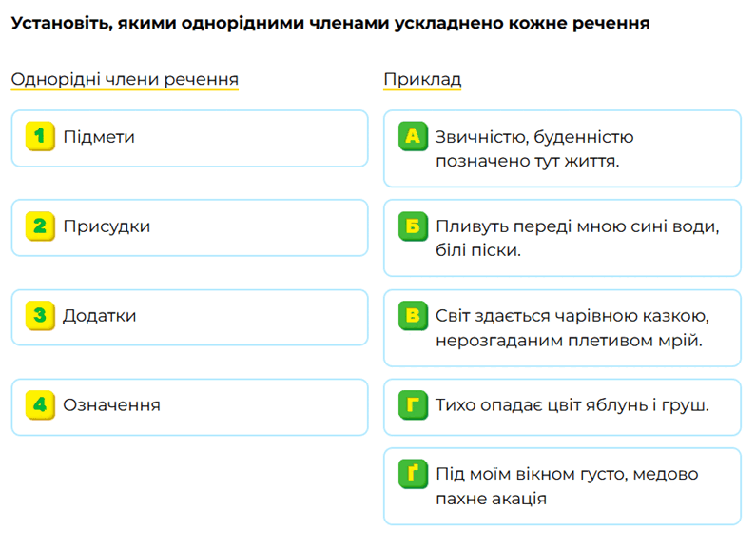The height and width of the screenshot is (550, 756).
Task: Click the green letter Г badge
Action: pos(414,404)
